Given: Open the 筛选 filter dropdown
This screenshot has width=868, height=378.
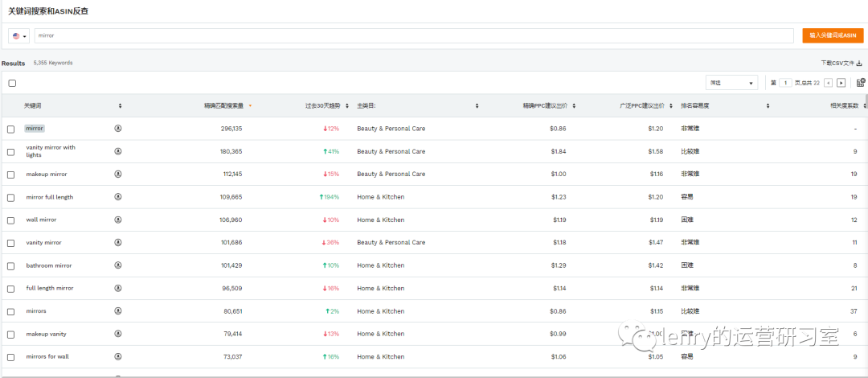Looking at the screenshot, I should coord(731,83).
